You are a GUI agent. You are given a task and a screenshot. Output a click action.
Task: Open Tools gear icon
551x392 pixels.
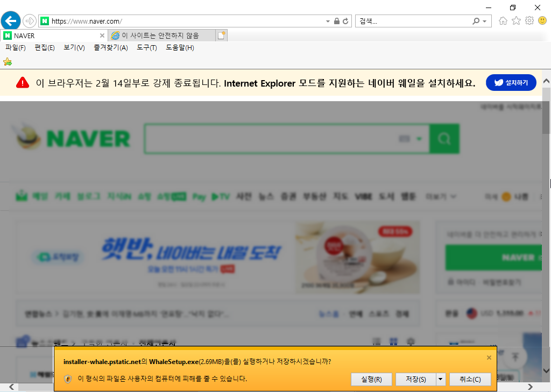(x=529, y=21)
